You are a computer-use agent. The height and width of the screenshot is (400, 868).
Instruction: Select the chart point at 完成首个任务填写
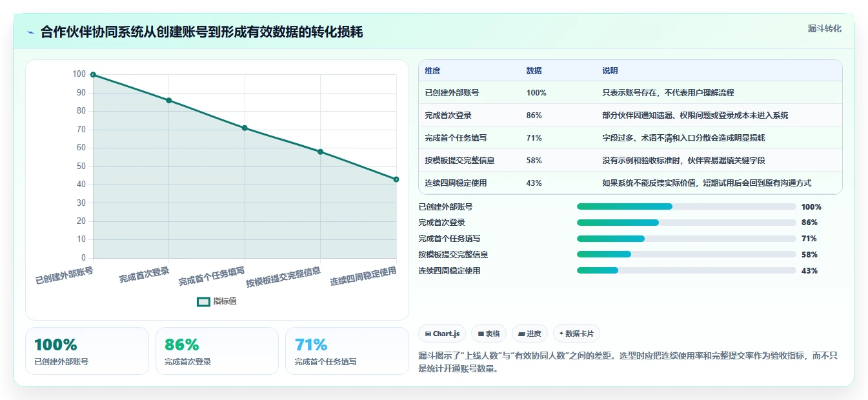pos(245,128)
